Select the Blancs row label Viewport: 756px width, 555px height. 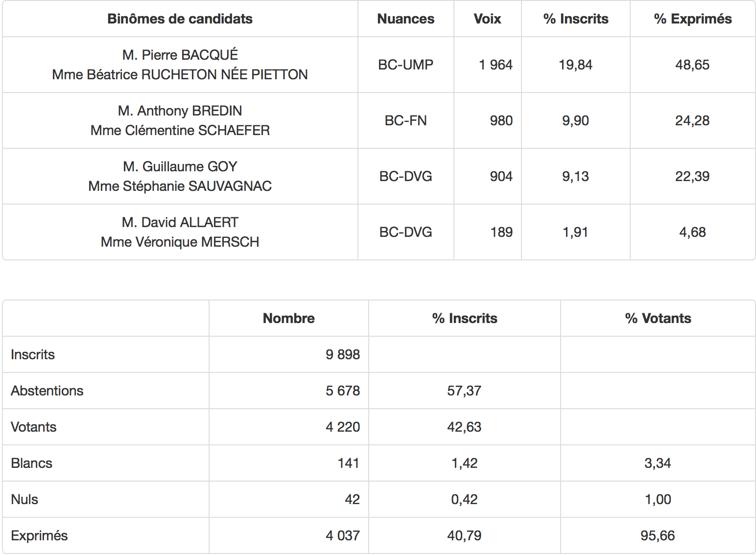coord(31,463)
